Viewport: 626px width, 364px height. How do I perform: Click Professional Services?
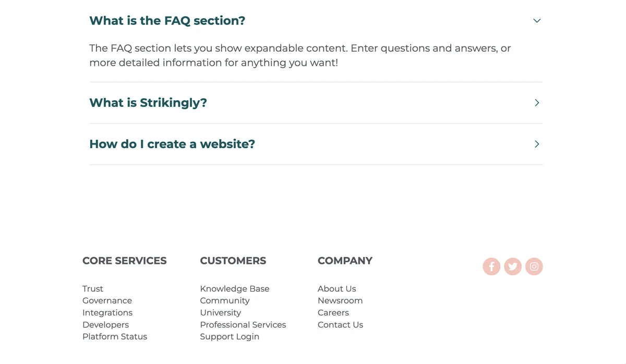click(x=243, y=324)
